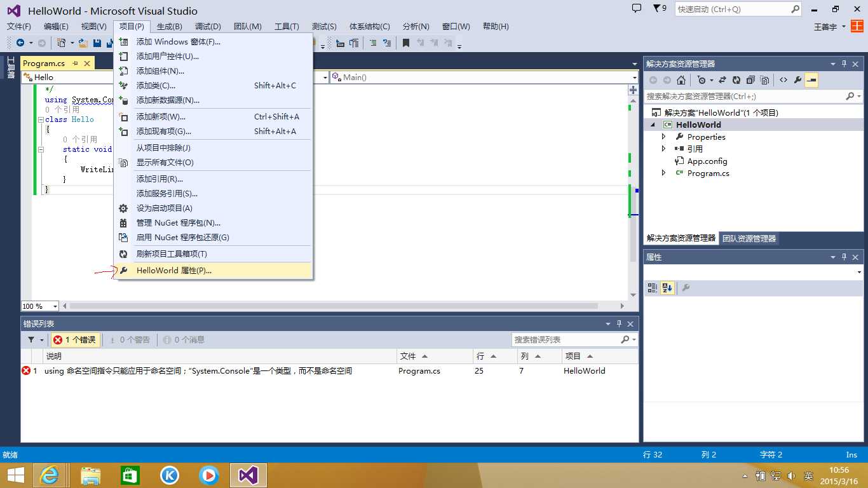Choose 显示所有文件(O) menu entry
Image resolution: width=868 pixels, height=488 pixels.
pyautogui.click(x=214, y=163)
